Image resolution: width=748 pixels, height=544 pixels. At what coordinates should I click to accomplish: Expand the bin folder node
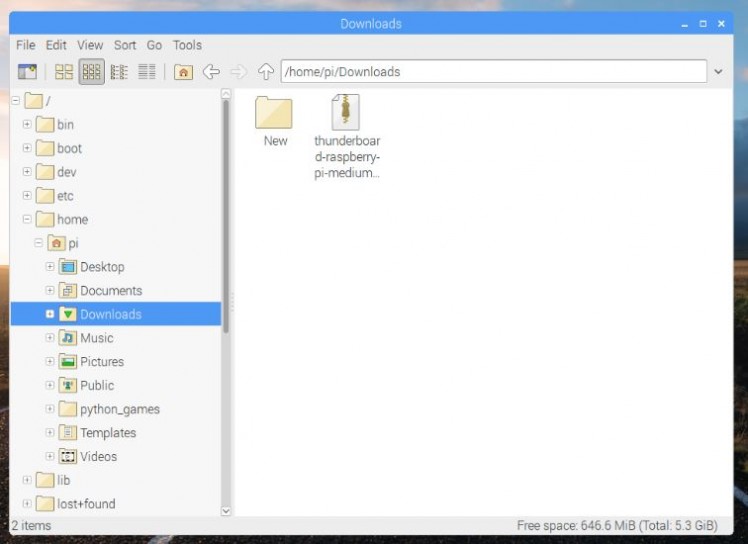pos(27,124)
